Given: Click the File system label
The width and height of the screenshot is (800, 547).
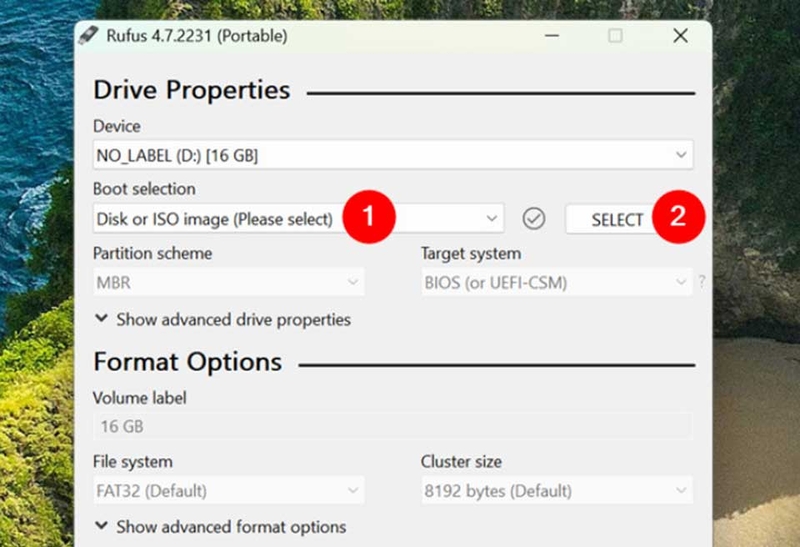Looking at the screenshot, I should point(133,461).
